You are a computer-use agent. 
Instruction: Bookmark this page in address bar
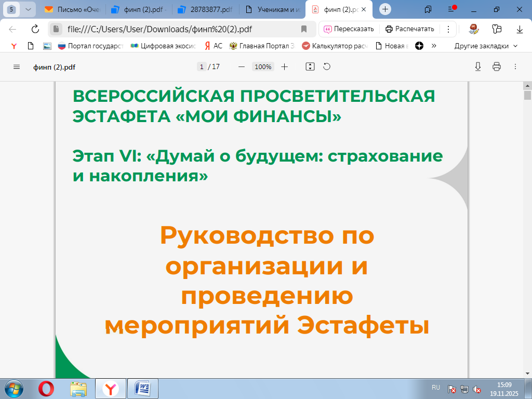[304, 29]
